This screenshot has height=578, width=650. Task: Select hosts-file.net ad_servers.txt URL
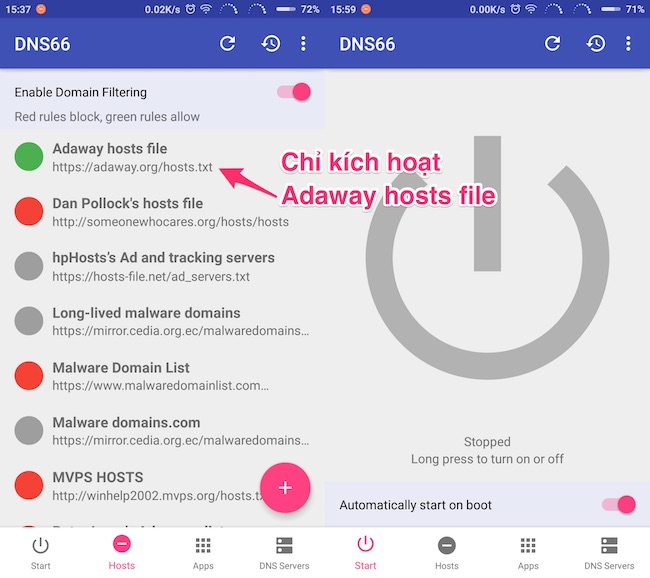coord(151,276)
